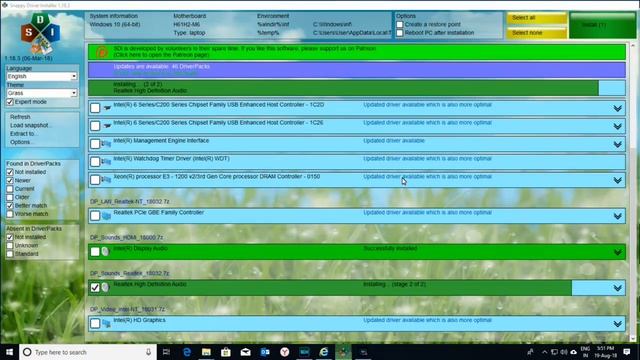Open Internet Explorer from taskbar

click(x=324, y=352)
